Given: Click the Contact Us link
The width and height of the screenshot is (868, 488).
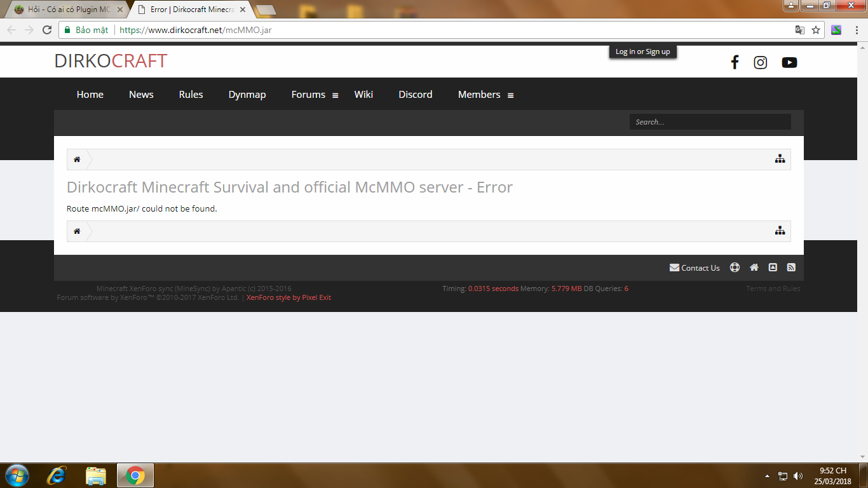Looking at the screenshot, I should [695, 268].
